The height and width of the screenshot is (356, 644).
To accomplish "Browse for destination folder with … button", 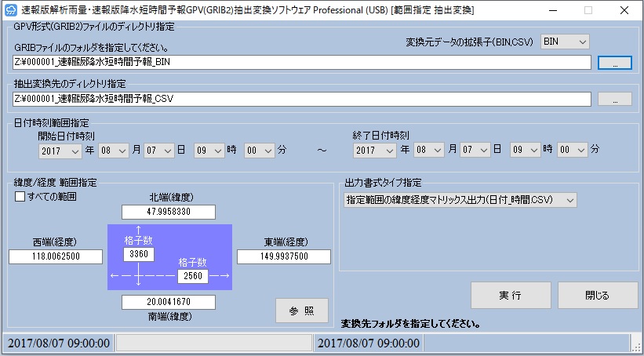I will 615,99.
